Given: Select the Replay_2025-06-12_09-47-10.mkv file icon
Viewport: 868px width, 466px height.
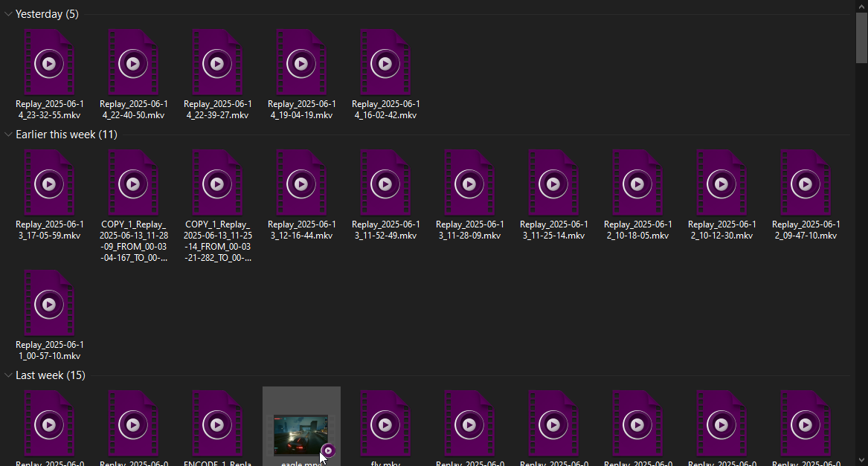Looking at the screenshot, I should tap(806, 182).
